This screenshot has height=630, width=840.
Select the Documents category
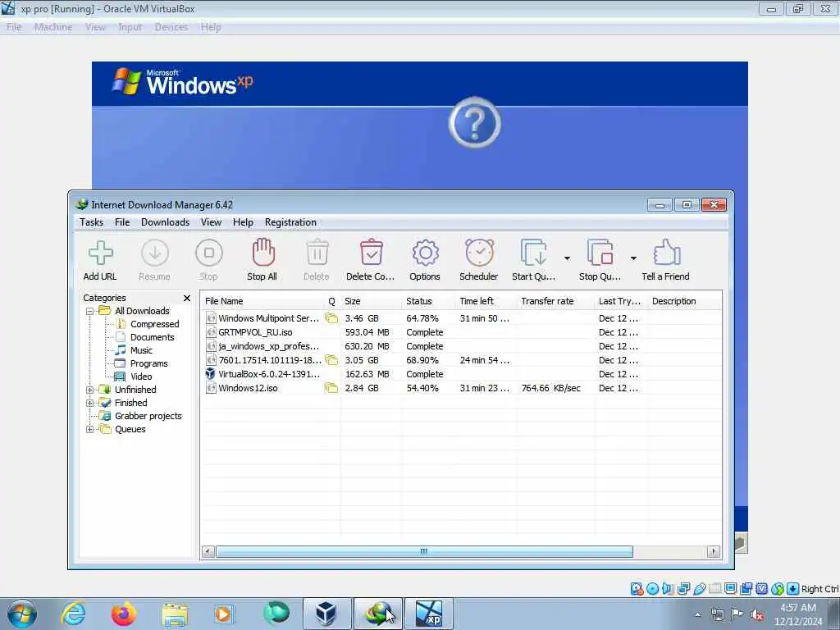[x=152, y=337]
